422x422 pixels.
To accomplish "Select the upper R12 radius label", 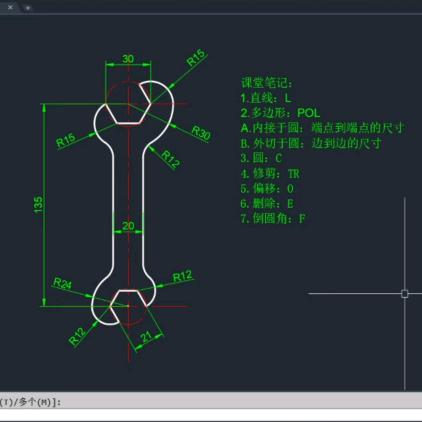I will (x=171, y=159).
